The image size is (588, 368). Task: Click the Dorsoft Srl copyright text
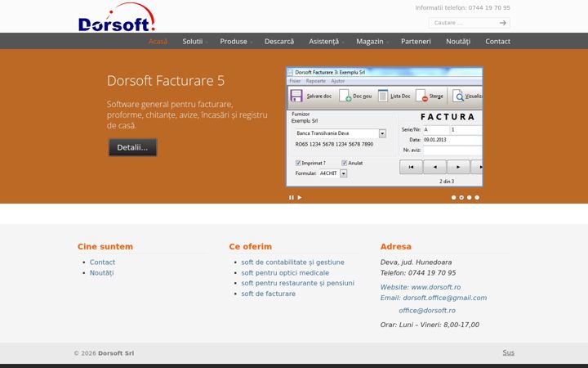[116, 353]
